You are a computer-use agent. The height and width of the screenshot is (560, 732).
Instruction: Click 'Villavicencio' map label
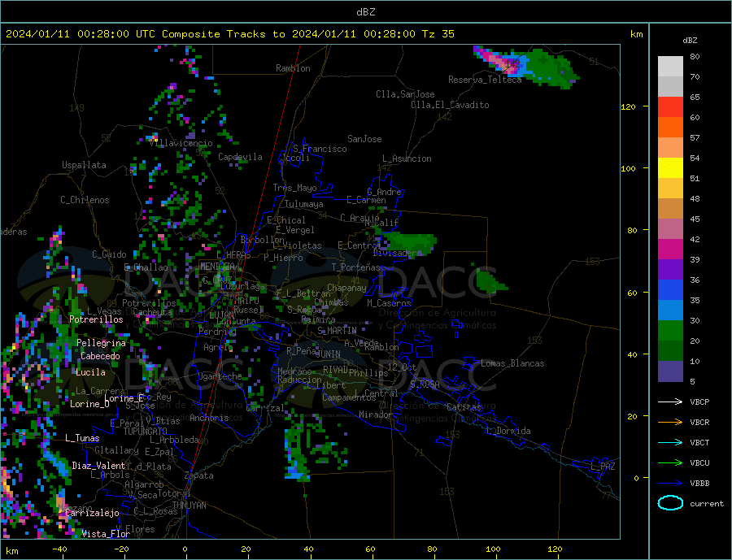tap(181, 143)
